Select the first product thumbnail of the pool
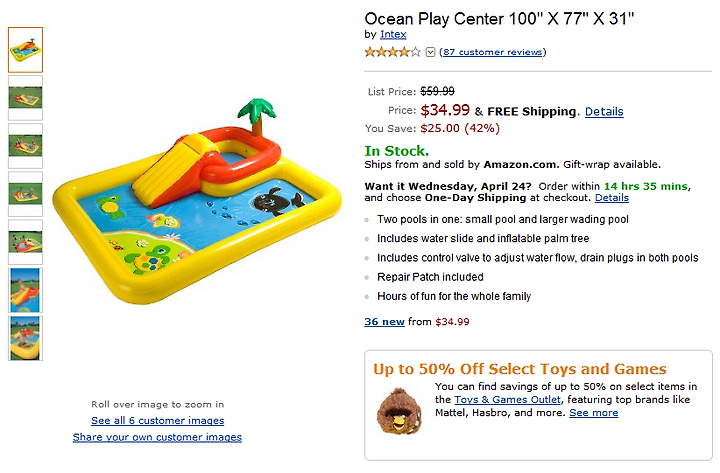This screenshot has height=473, width=720. [25, 50]
